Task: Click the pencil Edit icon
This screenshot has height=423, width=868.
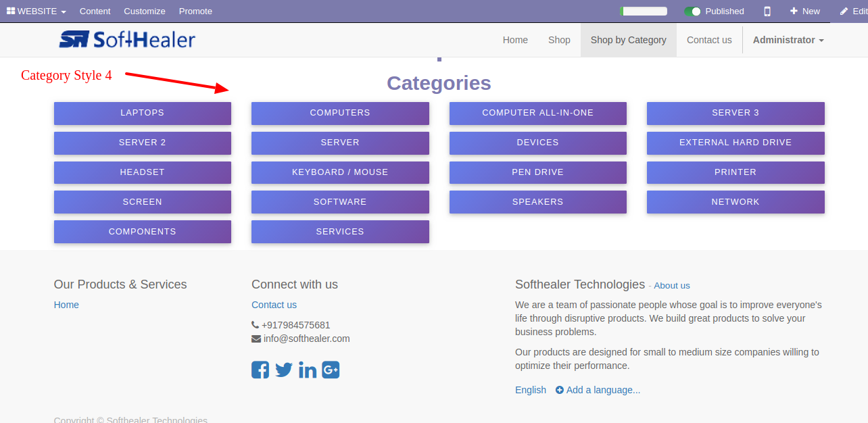Action: pos(844,11)
